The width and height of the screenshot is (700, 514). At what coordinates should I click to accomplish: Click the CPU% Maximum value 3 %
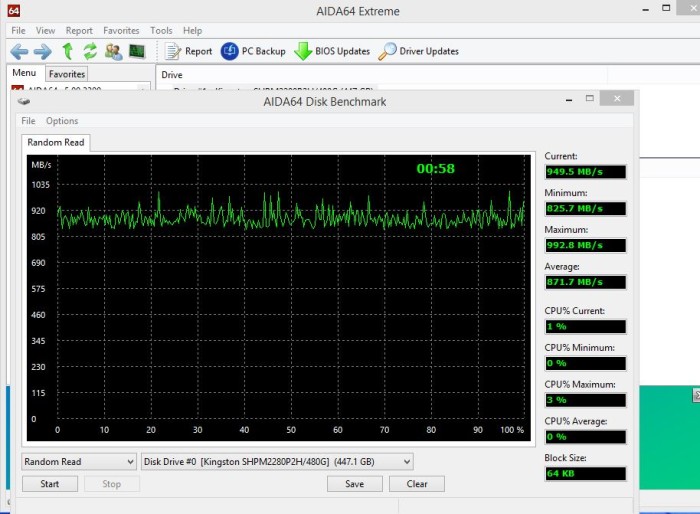pos(585,400)
